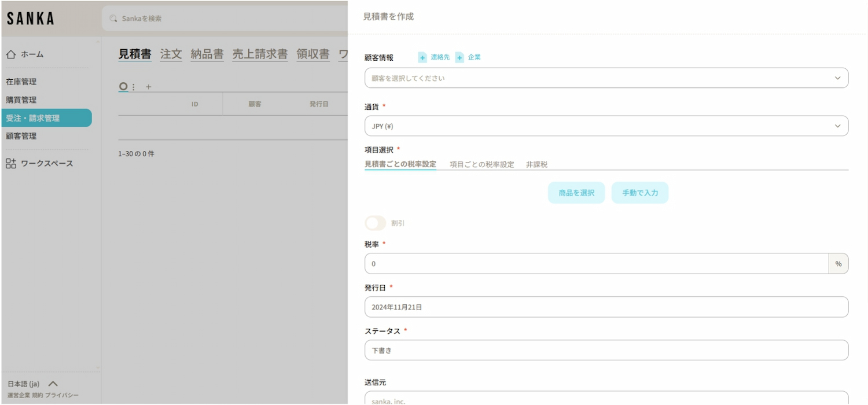Select 非課税 tax-exempt option
This screenshot has width=868, height=405.
coord(536,164)
